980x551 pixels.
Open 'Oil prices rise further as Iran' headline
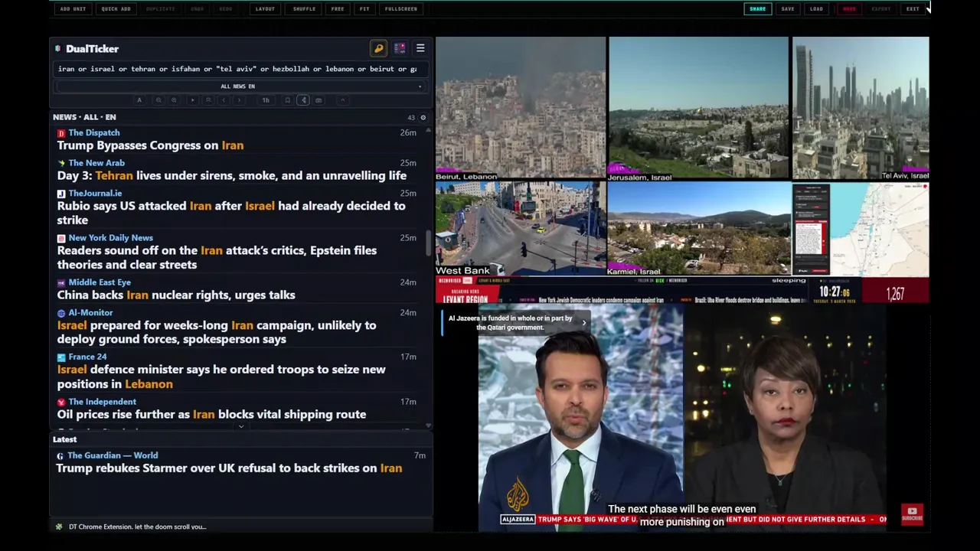[211, 414]
